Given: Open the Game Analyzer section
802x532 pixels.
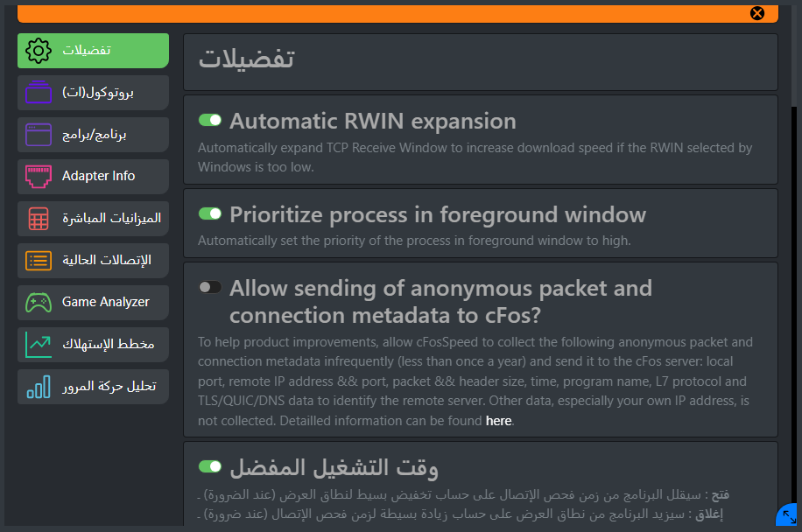Looking at the screenshot, I should pos(93,303).
